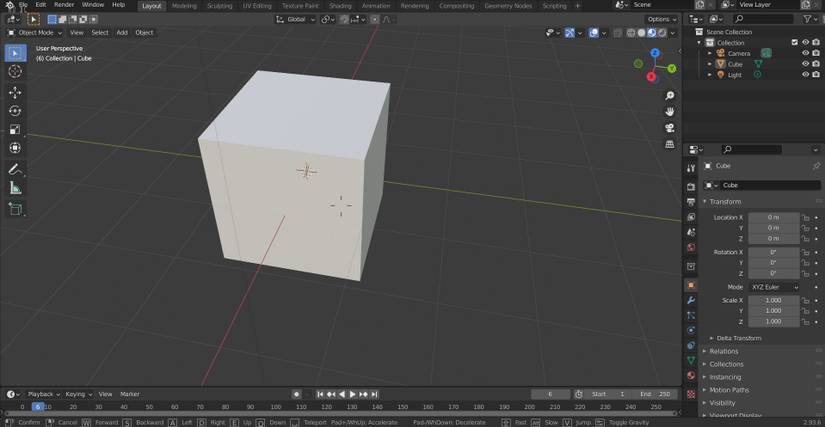The image size is (825, 427).
Task: Select the Scale tool
Action: pyautogui.click(x=15, y=130)
